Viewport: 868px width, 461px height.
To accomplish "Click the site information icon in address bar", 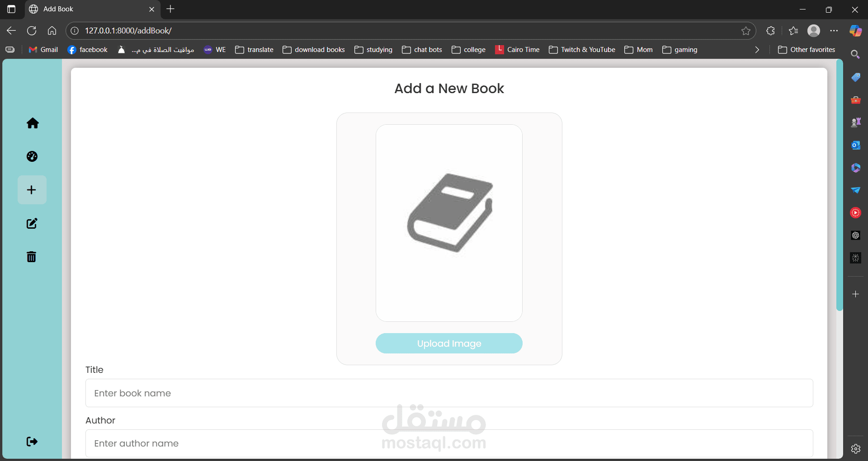I will pos(75,31).
